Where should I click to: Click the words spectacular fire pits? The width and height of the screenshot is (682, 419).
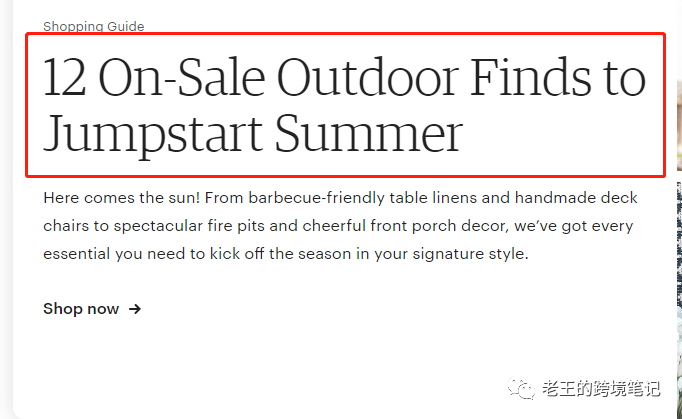pyautogui.click(x=189, y=226)
